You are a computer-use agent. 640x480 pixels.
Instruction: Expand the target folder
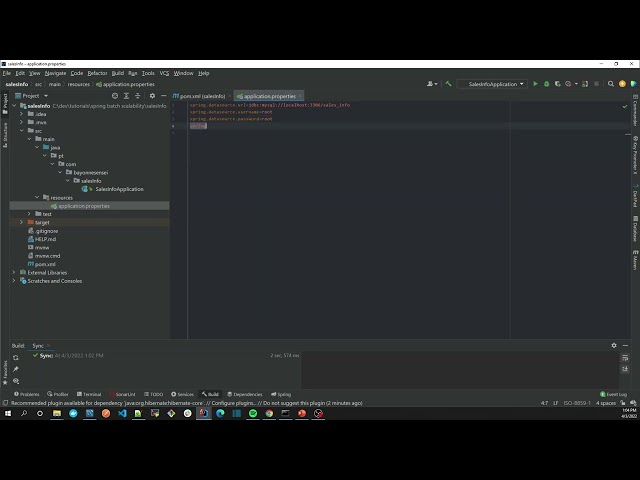[22, 222]
